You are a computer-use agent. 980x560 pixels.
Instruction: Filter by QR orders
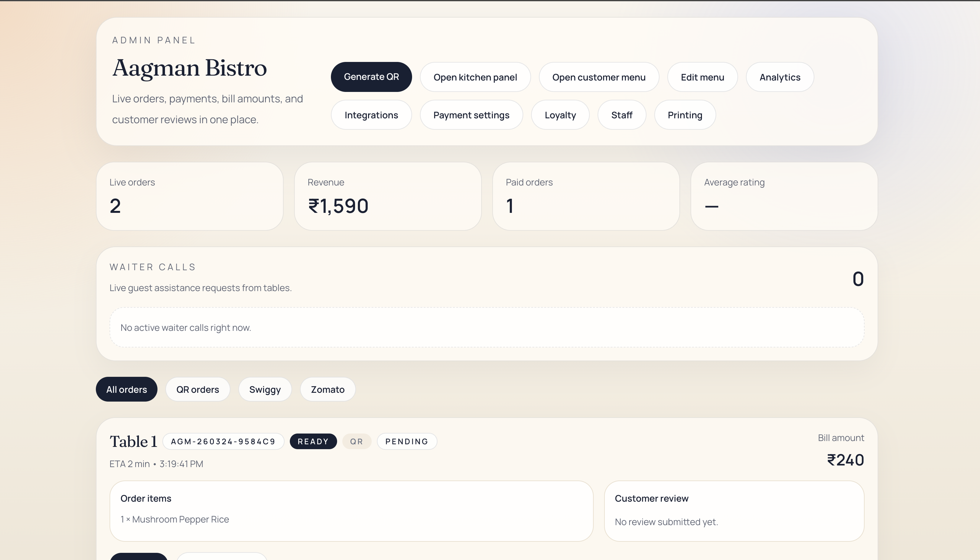198,389
